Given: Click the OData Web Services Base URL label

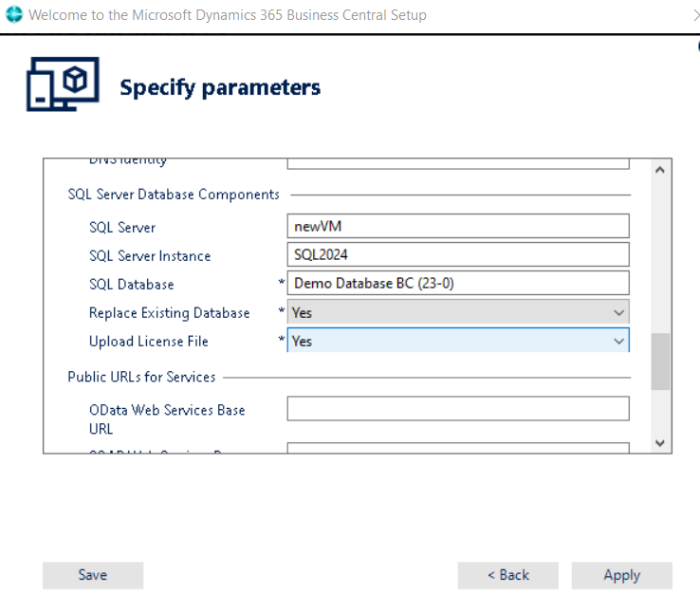Looking at the screenshot, I should click(167, 419).
